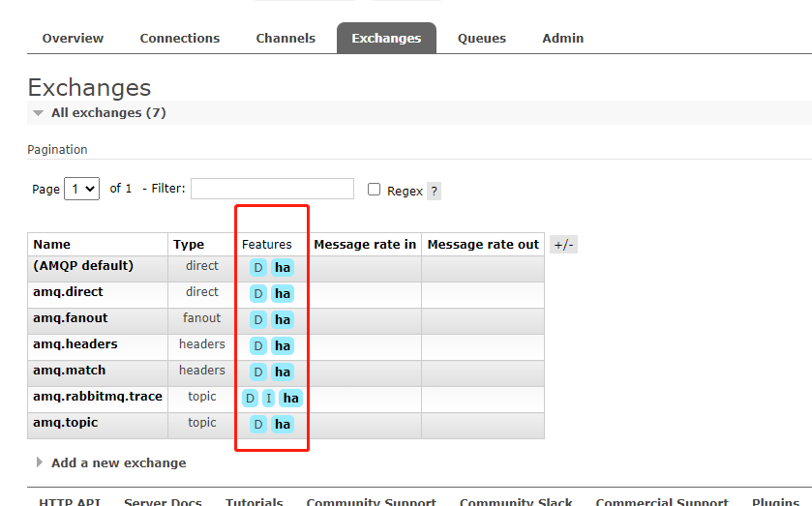Open the amq.direct exchange
Image resolution: width=812 pixels, height=506 pixels.
coord(68,292)
